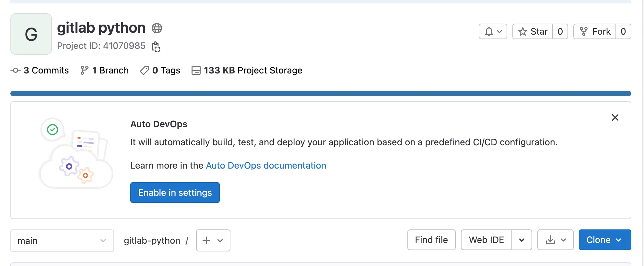Click the commits icon beside 3 Commits
644x266 pixels.
[x=16, y=70]
